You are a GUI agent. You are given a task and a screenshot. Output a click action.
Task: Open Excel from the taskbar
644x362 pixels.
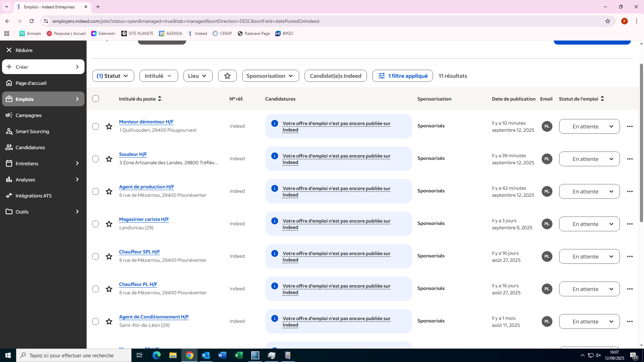[x=239, y=355]
